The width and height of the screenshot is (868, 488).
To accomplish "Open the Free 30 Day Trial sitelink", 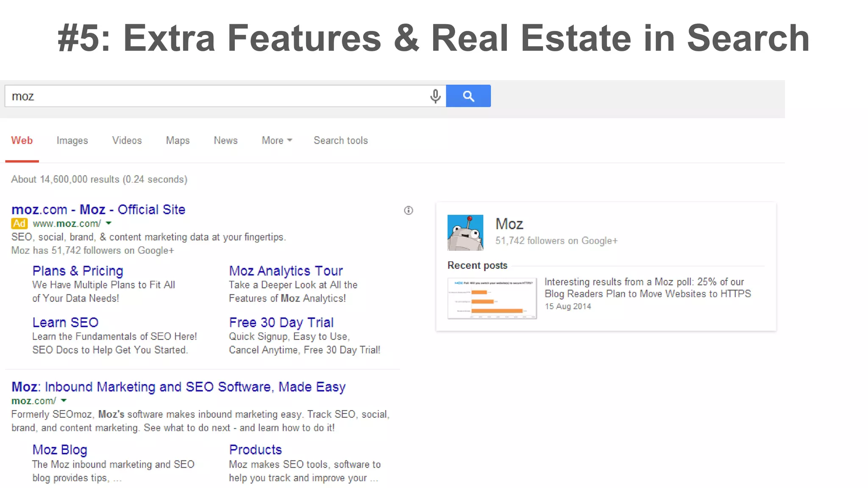I will pos(281,322).
